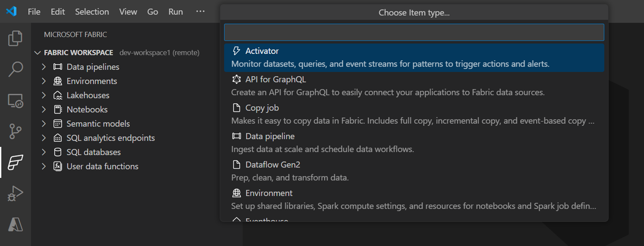The width and height of the screenshot is (644, 246).
Task: Open the Edit menu
Action: (58, 11)
